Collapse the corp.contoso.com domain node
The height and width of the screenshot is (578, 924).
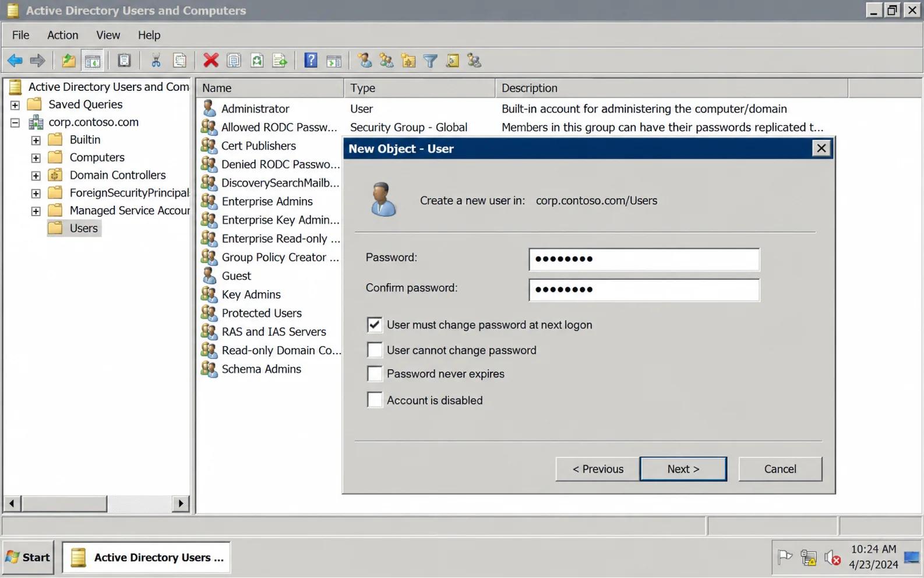(15, 122)
